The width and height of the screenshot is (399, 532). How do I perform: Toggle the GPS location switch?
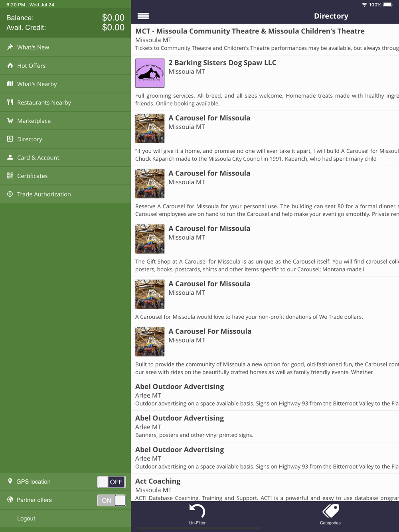(112, 482)
